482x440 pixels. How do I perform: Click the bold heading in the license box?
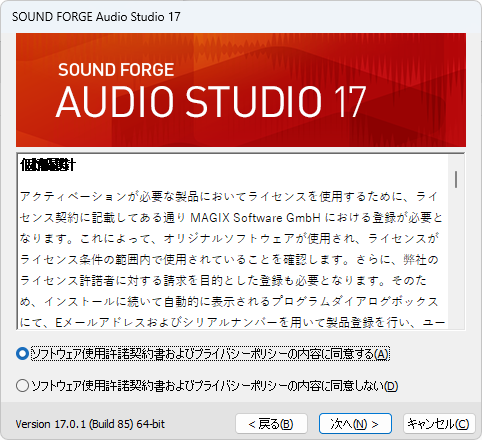tap(48, 165)
